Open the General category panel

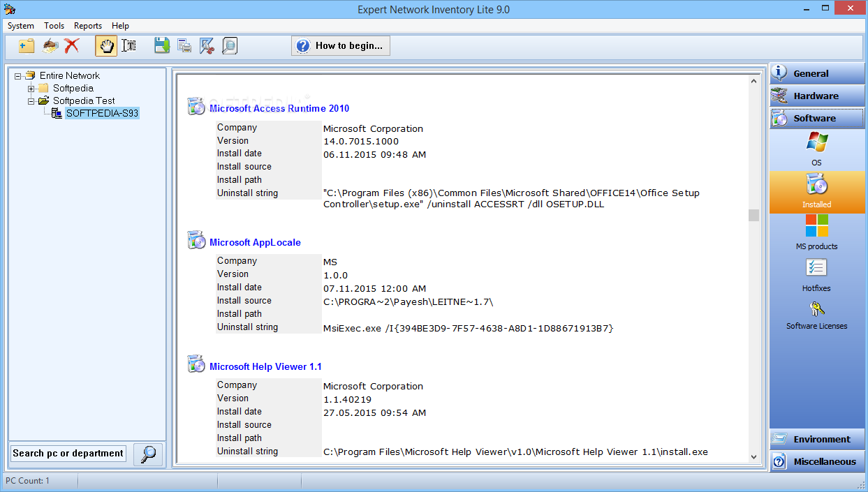pyautogui.click(x=817, y=73)
